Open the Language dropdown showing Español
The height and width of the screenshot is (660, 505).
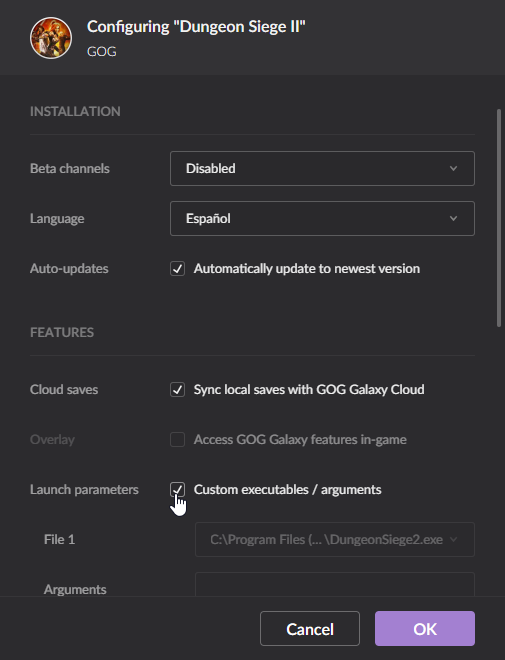click(x=322, y=218)
